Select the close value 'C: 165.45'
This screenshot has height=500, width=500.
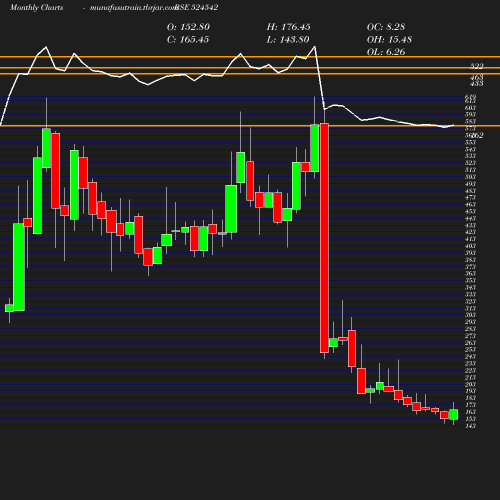[188, 40]
